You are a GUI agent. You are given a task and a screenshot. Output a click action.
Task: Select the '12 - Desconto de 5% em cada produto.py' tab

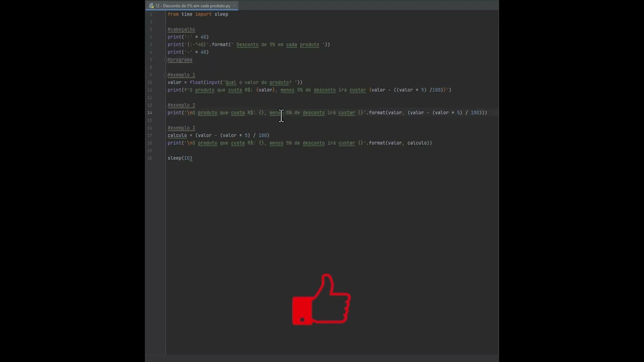pyautogui.click(x=192, y=6)
